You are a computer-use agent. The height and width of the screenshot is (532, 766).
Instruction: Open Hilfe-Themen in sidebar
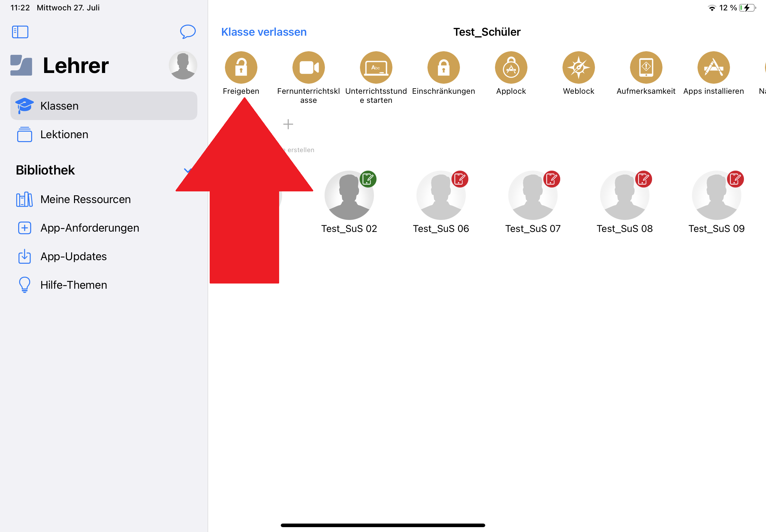click(x=104, y=285)
